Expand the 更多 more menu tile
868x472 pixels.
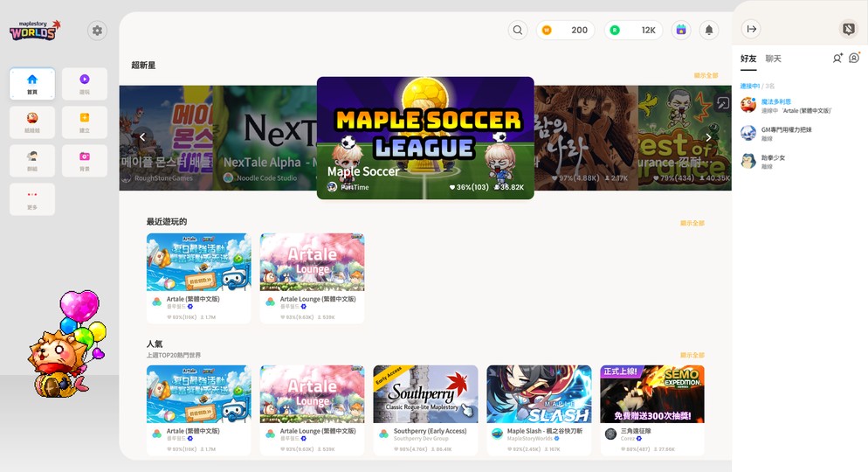32,199
